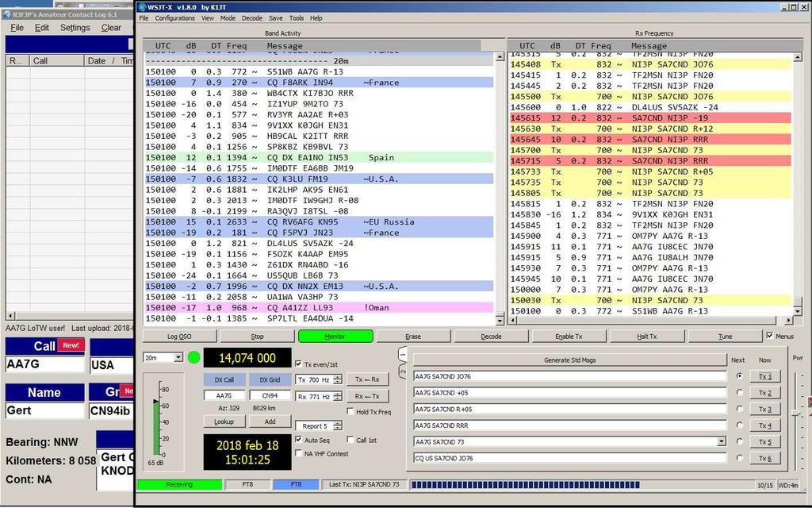
Task: Open the Mode menu
Action: [228, 17]
